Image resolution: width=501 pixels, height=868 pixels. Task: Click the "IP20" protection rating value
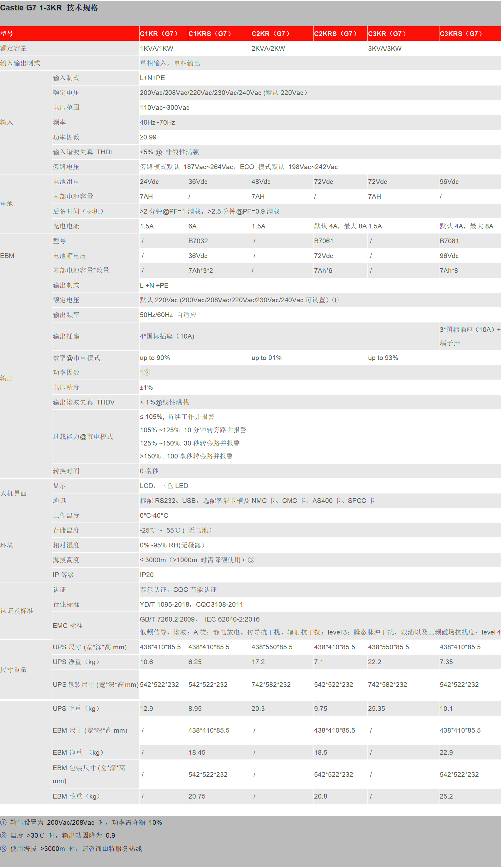pos(146,575)
